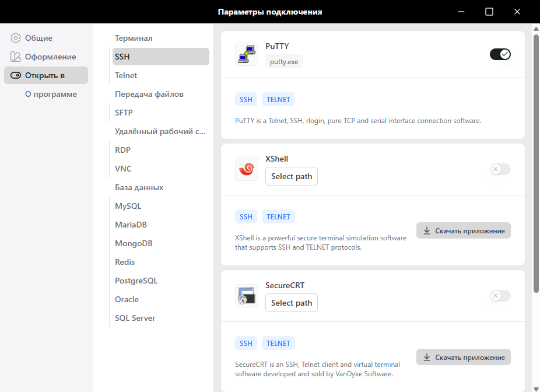Screen dimensions: 540x392
Task: Select the Oracle database entry
Action: [161, 299]
